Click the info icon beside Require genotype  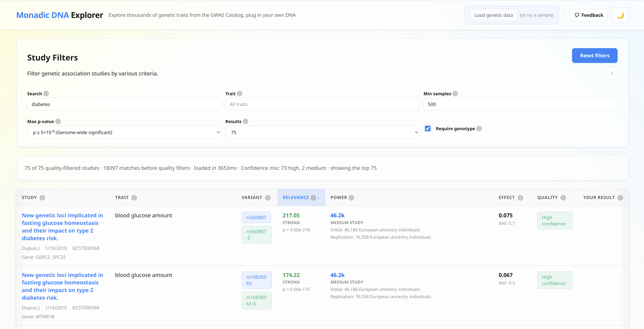click(x=479, y=129)
